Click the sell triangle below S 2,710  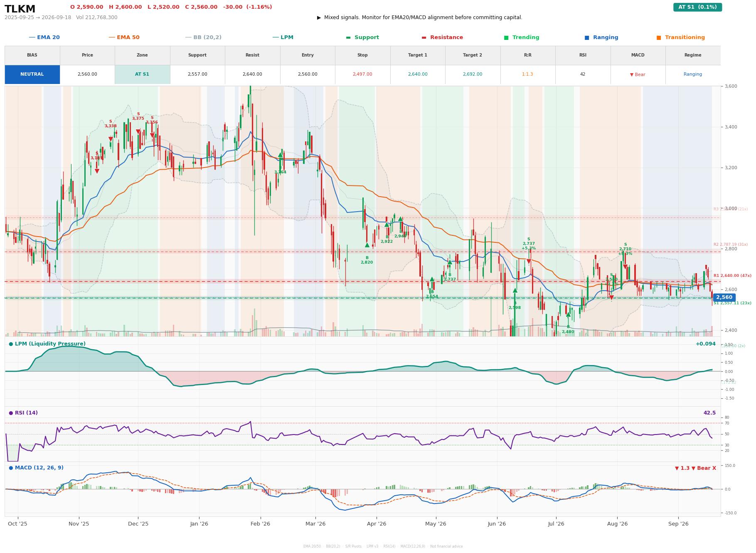[625, 267]
